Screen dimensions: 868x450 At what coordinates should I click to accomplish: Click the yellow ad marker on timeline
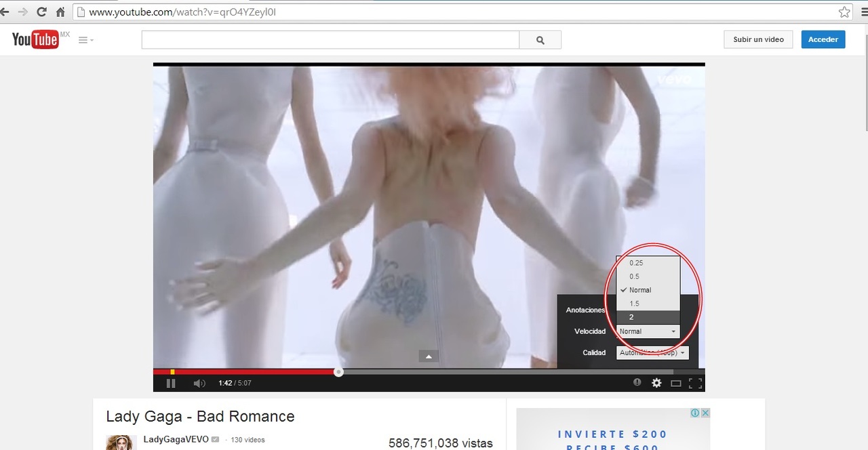click(172, 372)
